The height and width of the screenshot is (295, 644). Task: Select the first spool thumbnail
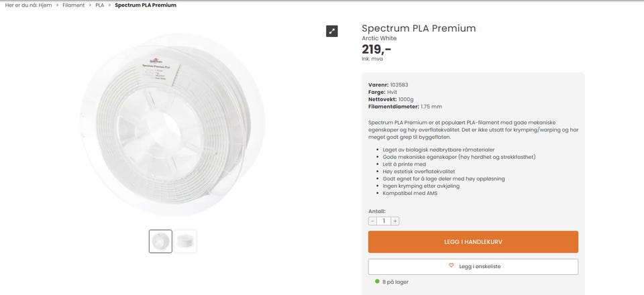pyautogui.click(x=160, y=241)
